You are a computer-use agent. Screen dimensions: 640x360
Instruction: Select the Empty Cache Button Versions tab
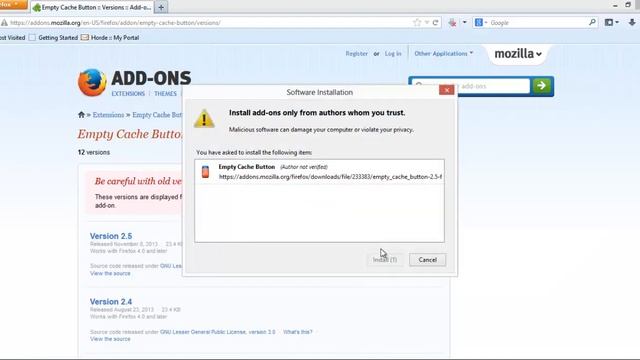[92, 7]
